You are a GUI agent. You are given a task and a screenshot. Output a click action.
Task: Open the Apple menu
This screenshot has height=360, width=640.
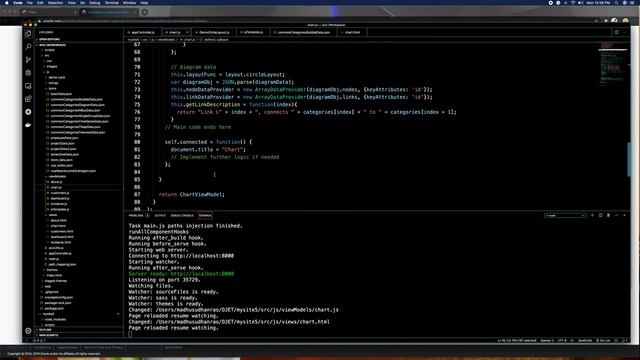pos(7,2)
